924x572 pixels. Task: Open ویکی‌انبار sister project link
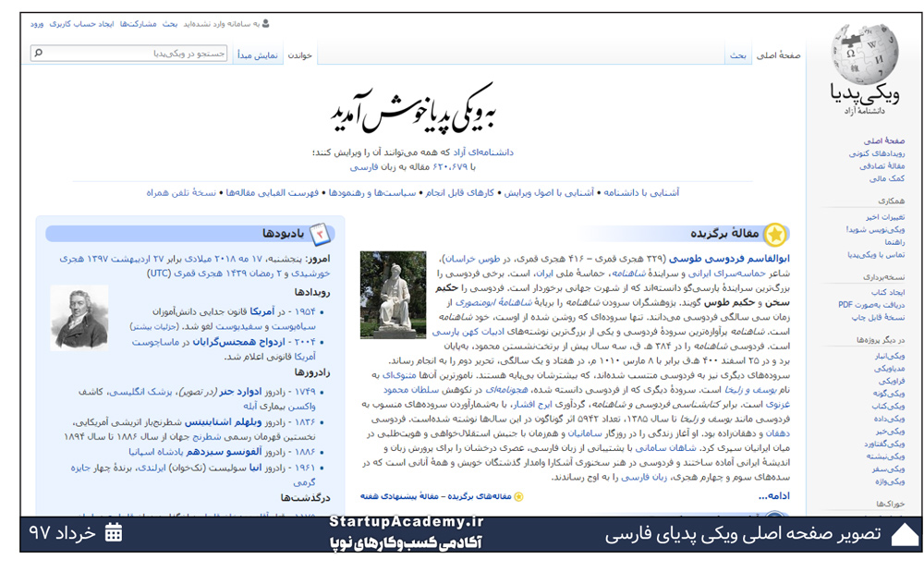(x=890, y=357)
